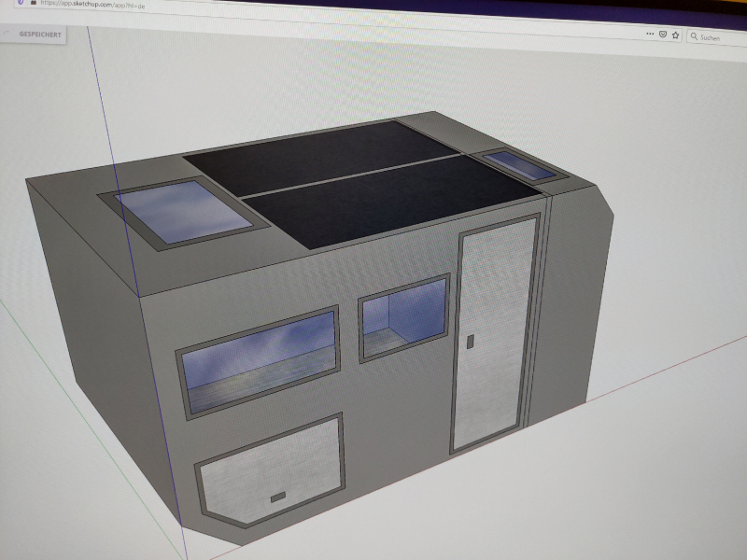Click the padlock site security icon

33,3
